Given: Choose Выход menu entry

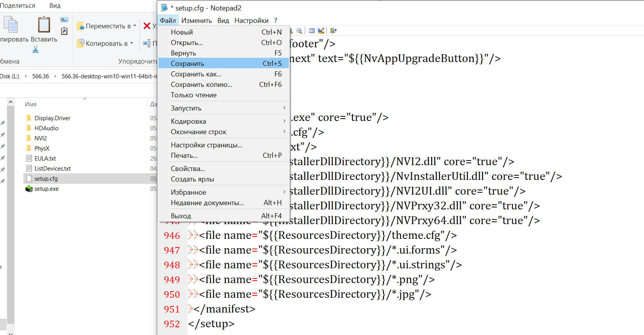Looking at the screenshot, I should (x=224, y=216).
